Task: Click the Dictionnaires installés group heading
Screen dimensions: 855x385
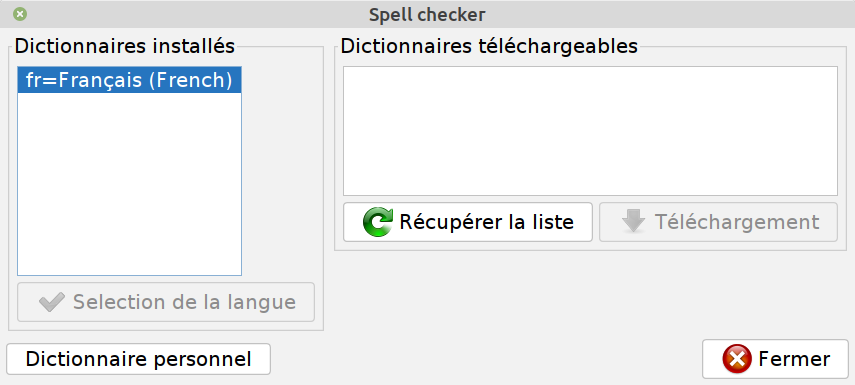Action: (x=125, y=46)
